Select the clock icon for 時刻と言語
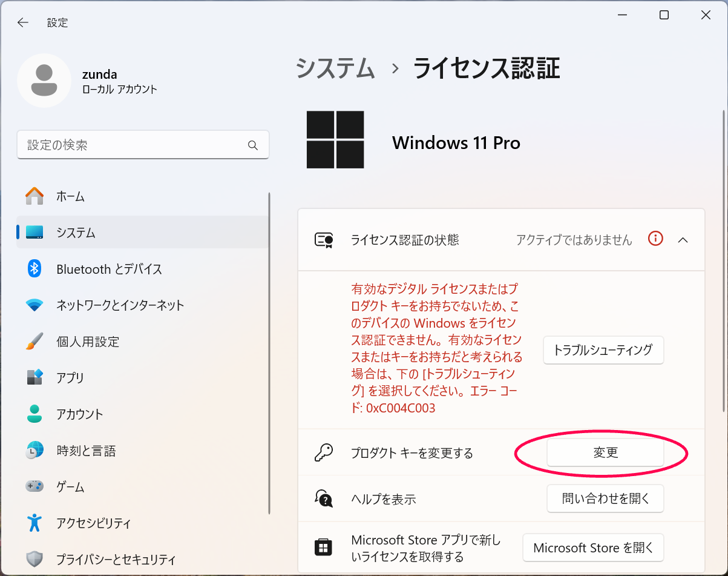 pos(34,450)
